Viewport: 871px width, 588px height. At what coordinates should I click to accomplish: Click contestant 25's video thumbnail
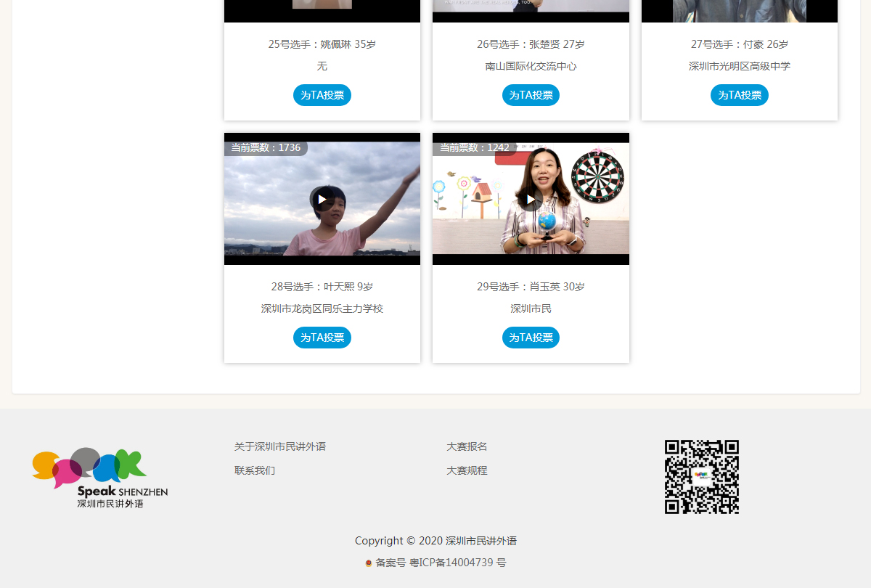pyautogui.click(x=322, y=11)
